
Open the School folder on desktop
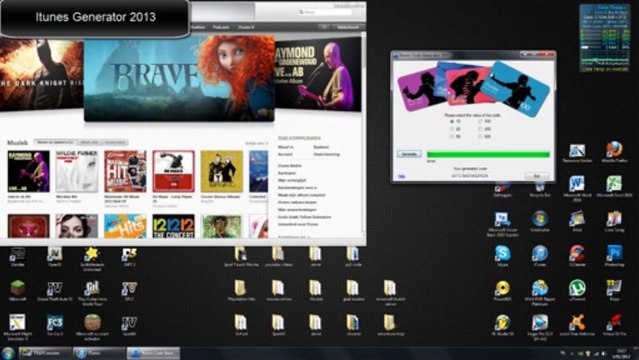[241, 325]
